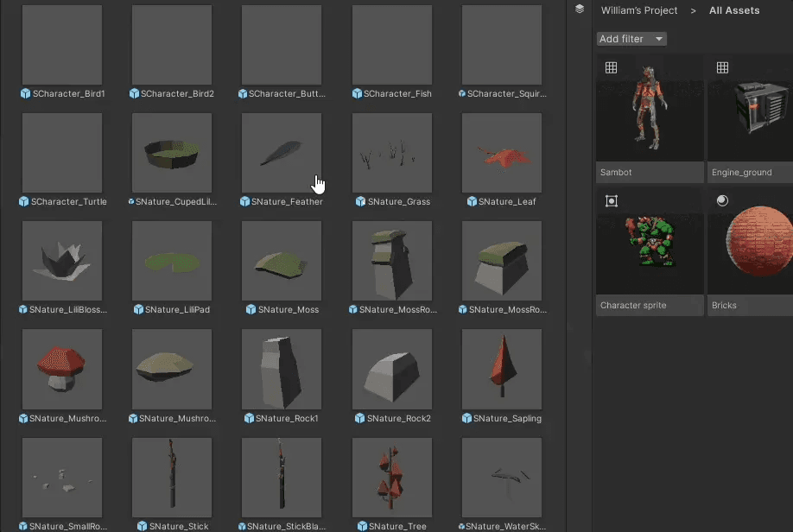Navigate to William's Project in the breadcrumb
Viewport: 793px width, 532px height.
tap(639, 10)
